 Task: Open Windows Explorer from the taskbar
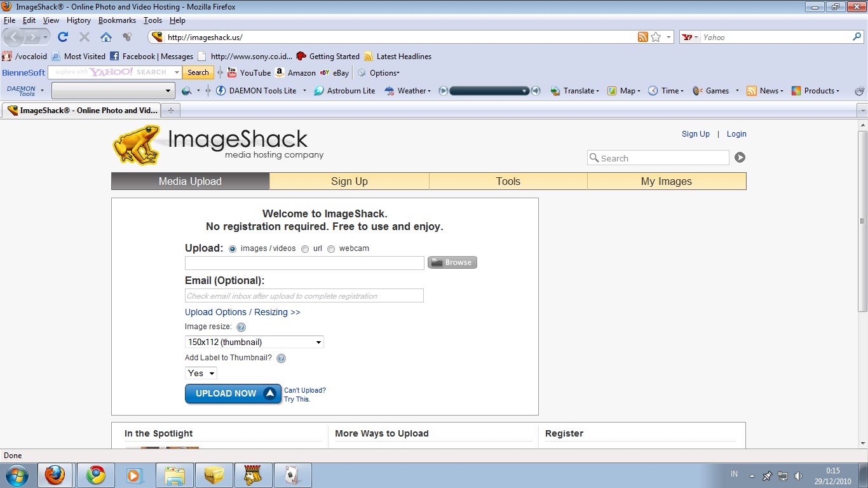[174, 475]
